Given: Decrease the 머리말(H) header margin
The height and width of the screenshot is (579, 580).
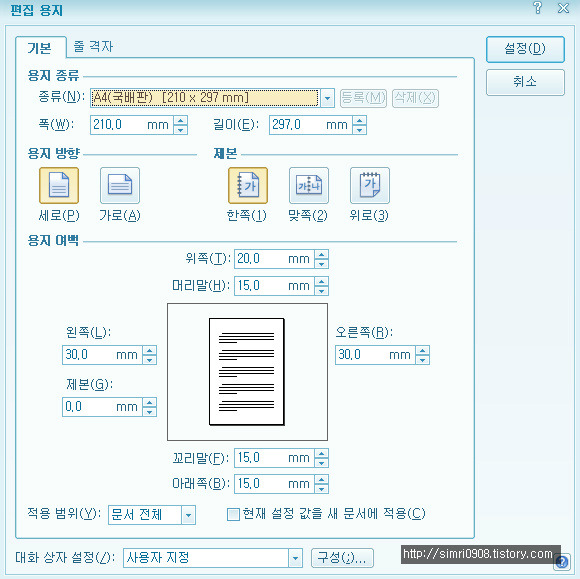Looking at the screenshot, I should [321, 290].
